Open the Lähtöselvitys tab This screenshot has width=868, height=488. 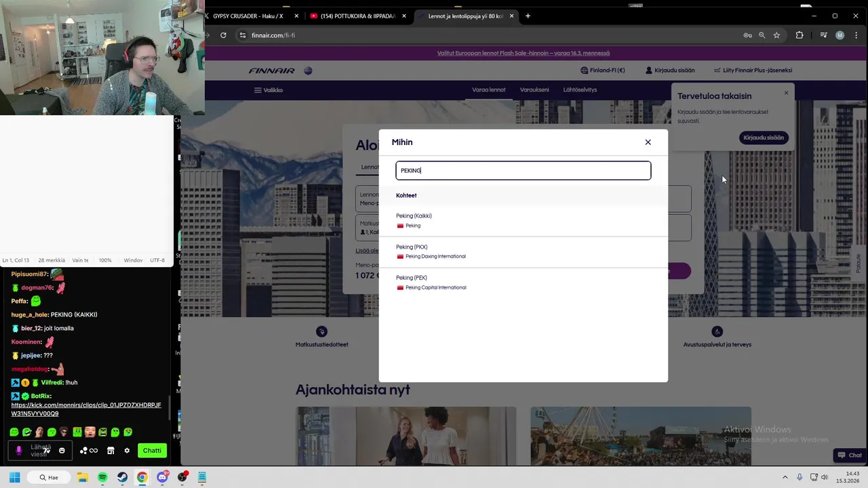(580, 89)
